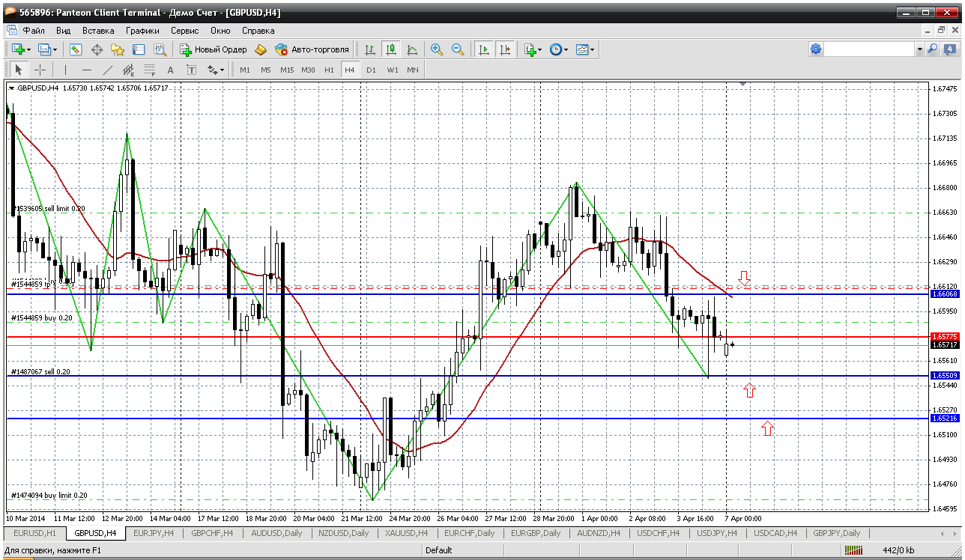The width and height of the screenshot is (965, 560).
Task: Open the Market Watch window icon
Action: point(76,49)
